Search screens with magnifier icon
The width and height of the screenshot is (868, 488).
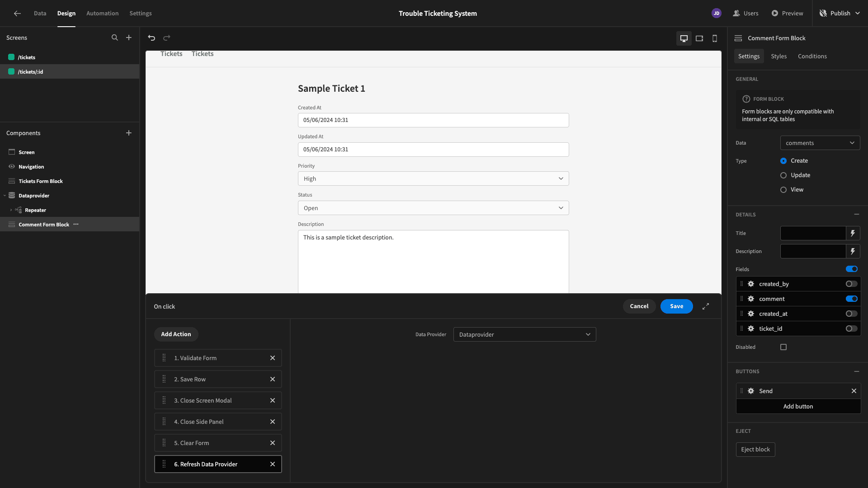click(115, 38)
